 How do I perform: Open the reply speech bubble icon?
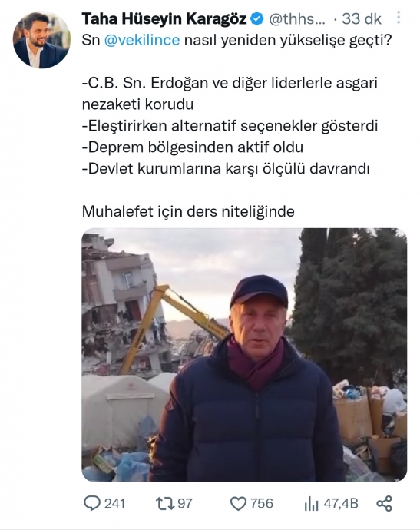92,504
